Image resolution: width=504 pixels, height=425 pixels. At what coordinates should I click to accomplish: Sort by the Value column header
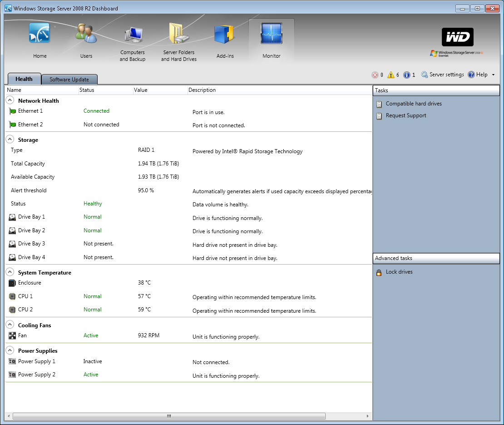[160, 90]
